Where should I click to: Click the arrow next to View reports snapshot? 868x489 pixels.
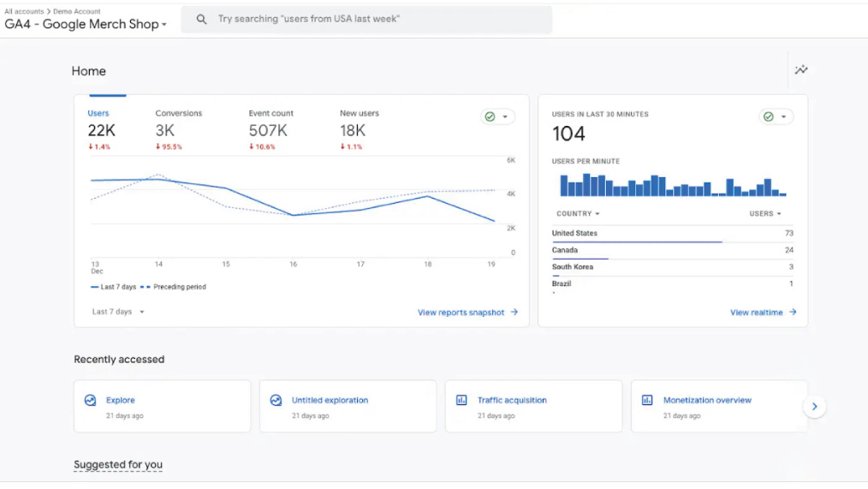coord(514,312)
